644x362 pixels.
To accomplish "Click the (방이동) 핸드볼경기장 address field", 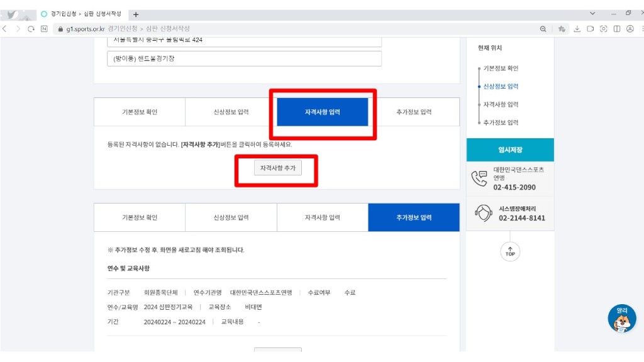I will [244, 58].
